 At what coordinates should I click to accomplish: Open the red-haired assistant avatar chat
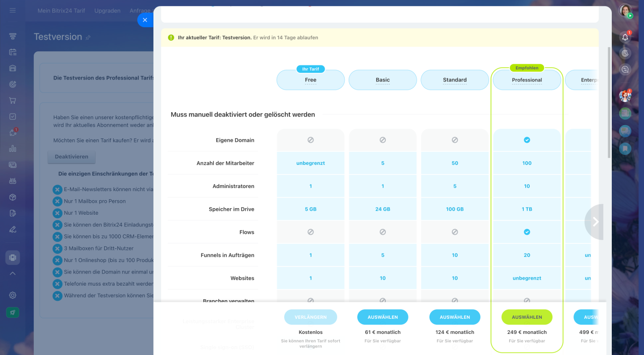coord(625,96)
